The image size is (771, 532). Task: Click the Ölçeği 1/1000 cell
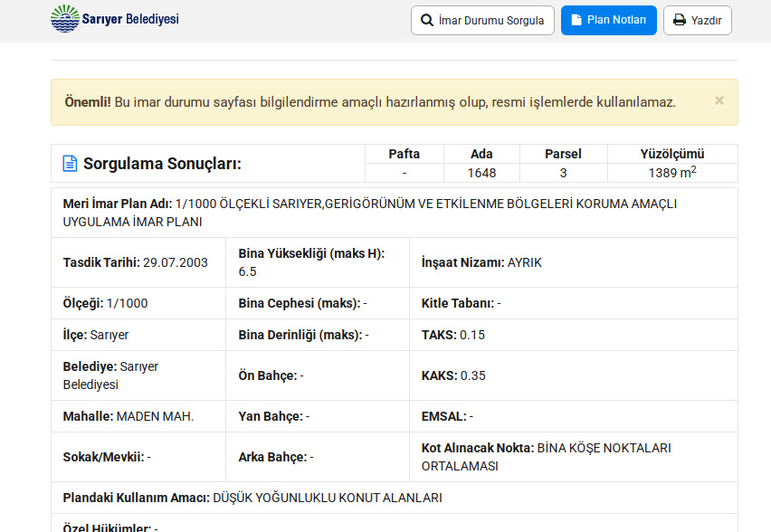coord(138,303)
